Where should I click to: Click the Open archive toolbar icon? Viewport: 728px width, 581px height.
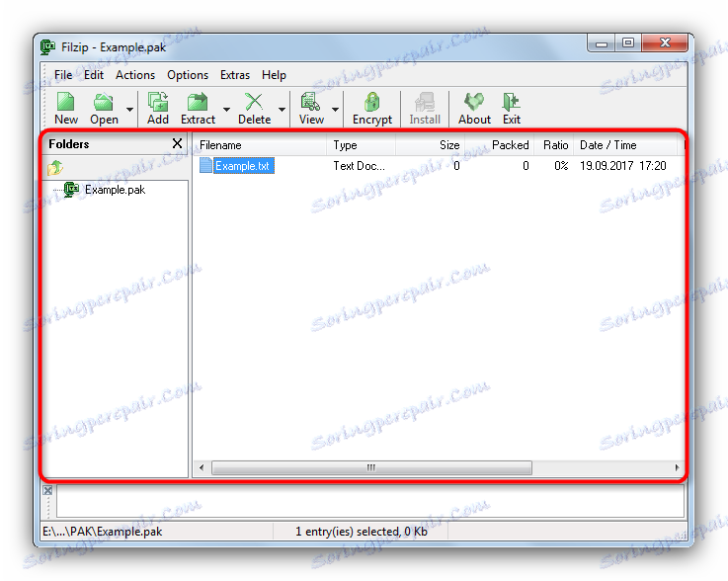[x=103, y=102]
